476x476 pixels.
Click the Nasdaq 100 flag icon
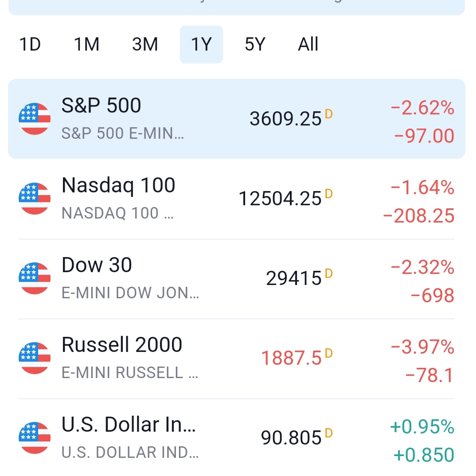[35, 199]
